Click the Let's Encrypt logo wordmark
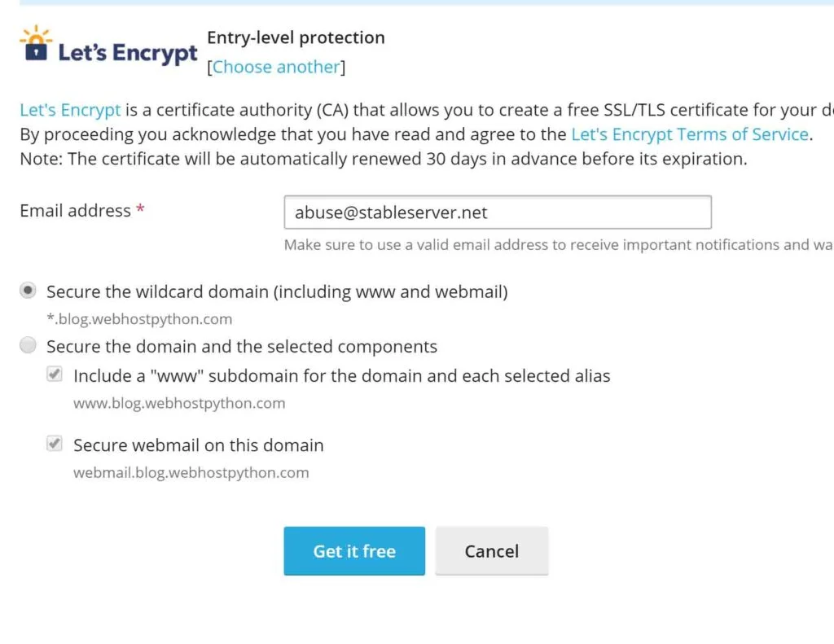 pos(128,53)
